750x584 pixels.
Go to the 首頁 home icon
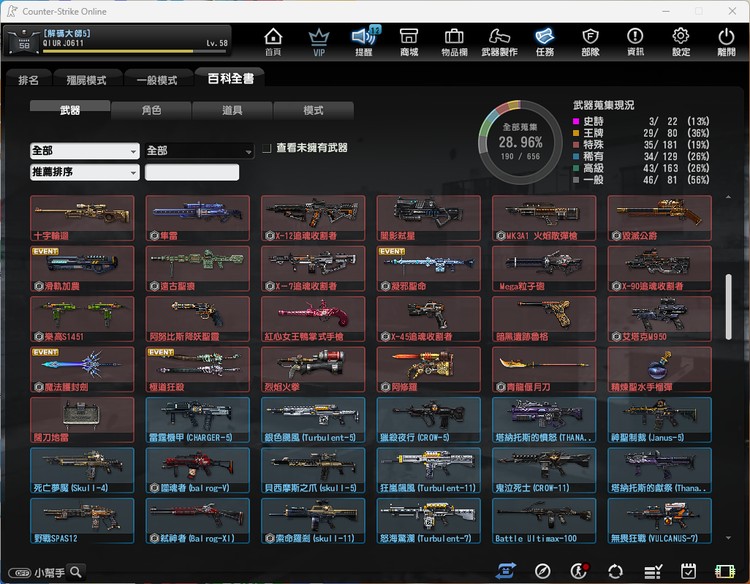(x=273, y=42)
